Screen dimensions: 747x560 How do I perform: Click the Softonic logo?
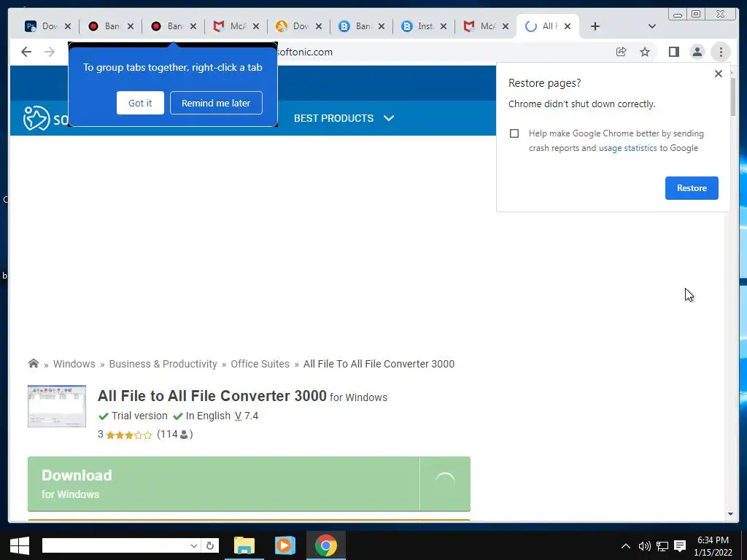click(x=46, y=118)
